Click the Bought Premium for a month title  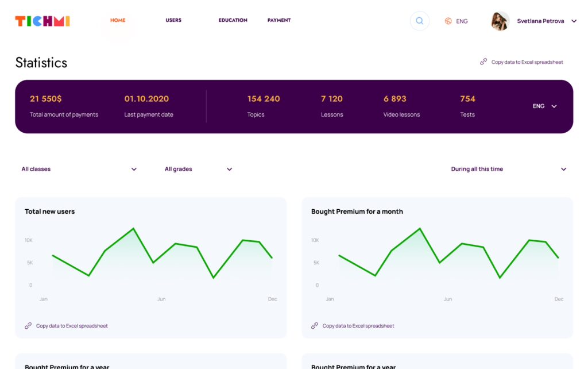pyautogui.click(x=357, y=212)
